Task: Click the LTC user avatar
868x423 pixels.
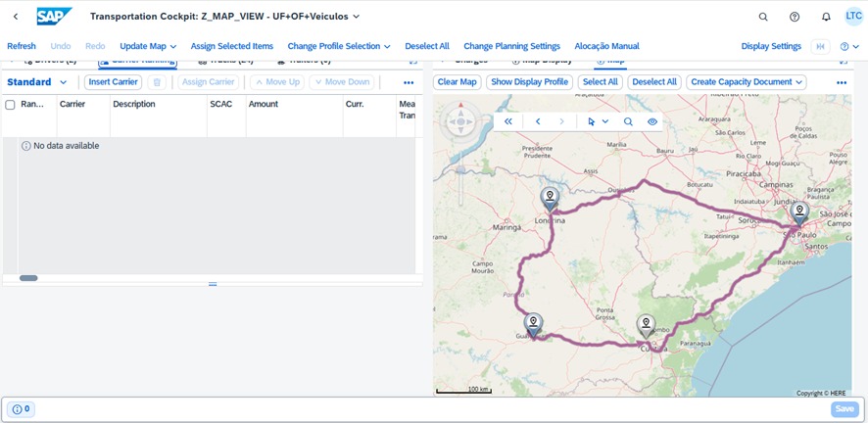Action: (x=853, y=17)
